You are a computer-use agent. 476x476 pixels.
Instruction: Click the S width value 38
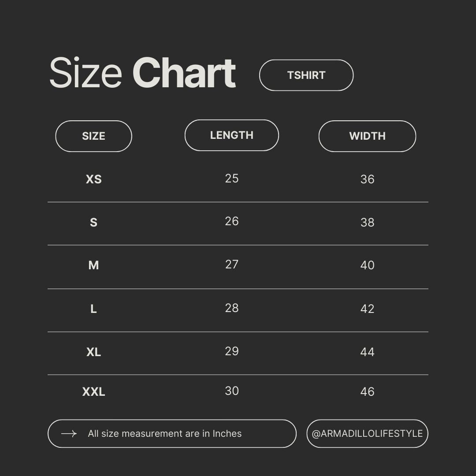pos(367,223)
